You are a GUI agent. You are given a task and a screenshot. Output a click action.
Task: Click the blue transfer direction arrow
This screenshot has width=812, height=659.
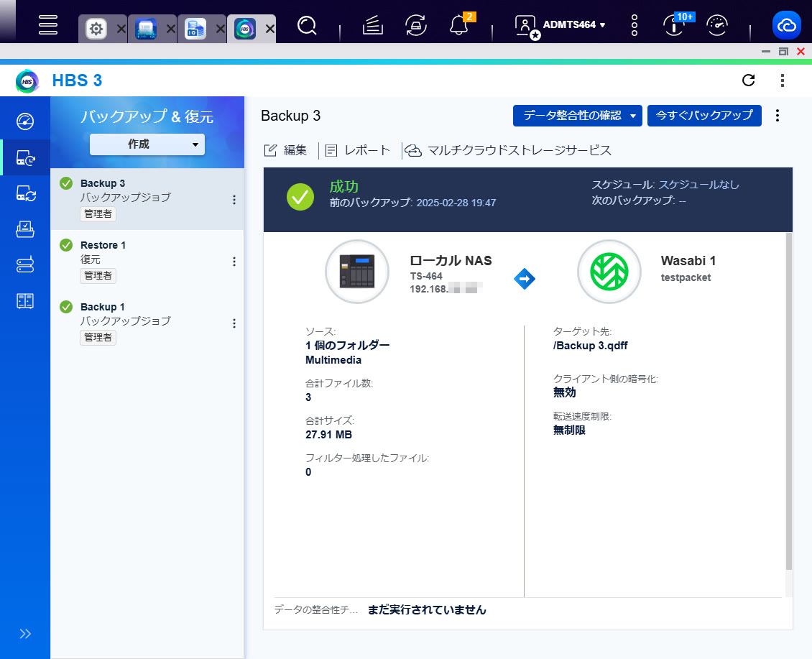point(524,279)
